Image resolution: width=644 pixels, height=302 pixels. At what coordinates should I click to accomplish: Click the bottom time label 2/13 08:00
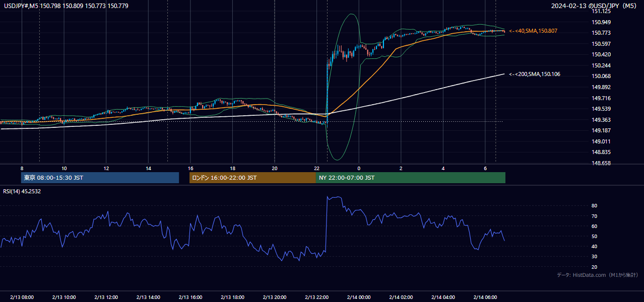pyautogui.click(x=22, y=297)
